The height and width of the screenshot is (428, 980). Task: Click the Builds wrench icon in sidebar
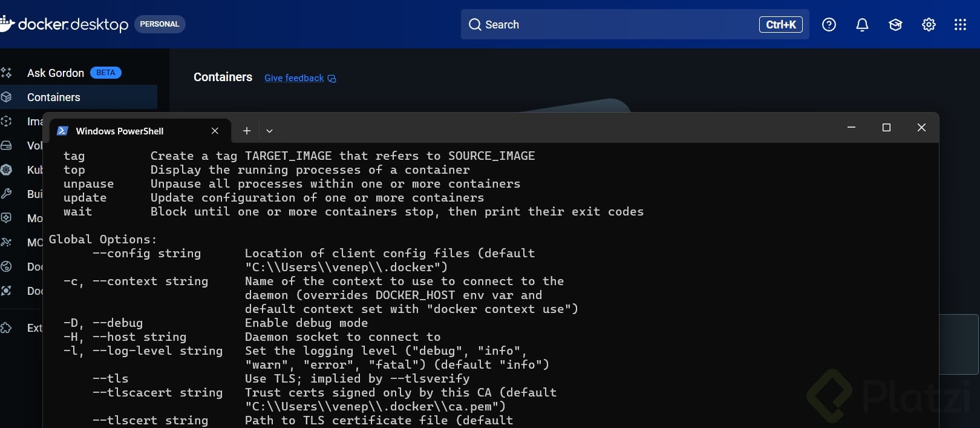point(7,194)
